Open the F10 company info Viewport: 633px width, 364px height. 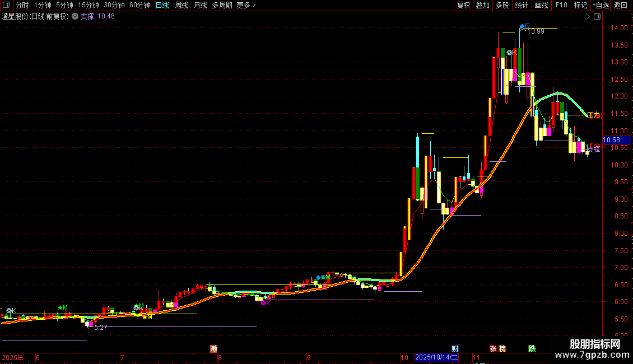[x=561, y=5]
